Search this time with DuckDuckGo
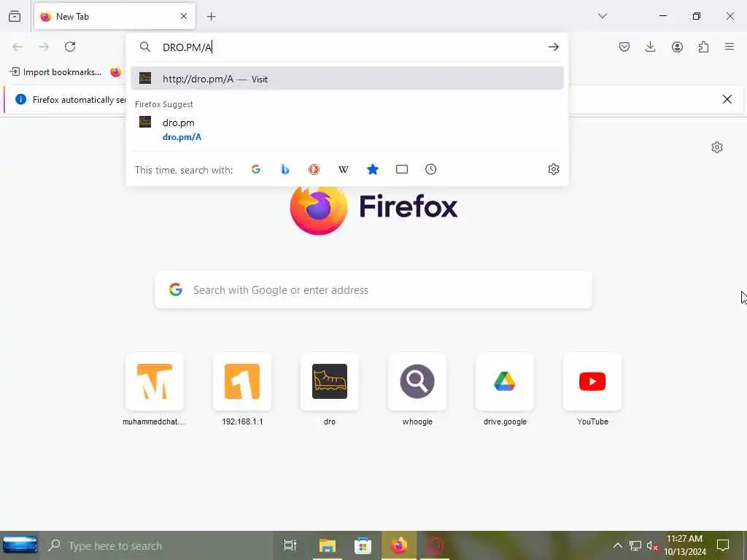 314,169
